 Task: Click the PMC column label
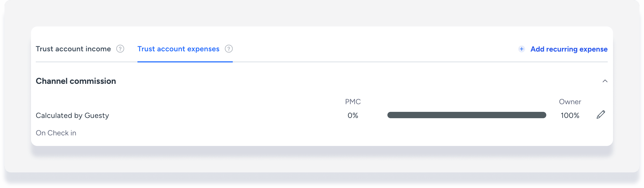point(353,102)
